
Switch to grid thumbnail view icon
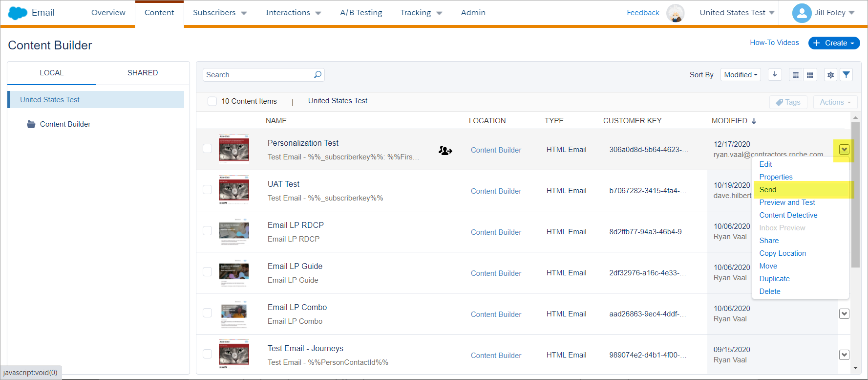coord(810,75)
